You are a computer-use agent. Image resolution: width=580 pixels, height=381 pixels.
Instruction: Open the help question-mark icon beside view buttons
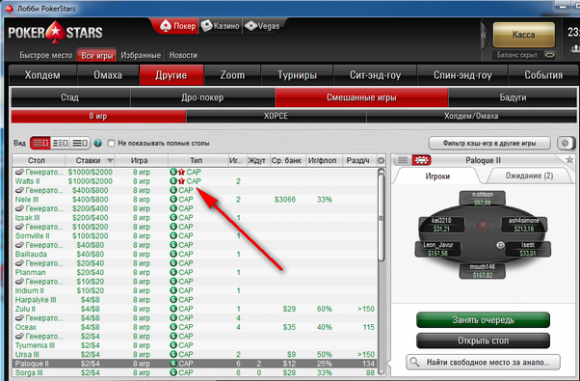tap(98, 143)
